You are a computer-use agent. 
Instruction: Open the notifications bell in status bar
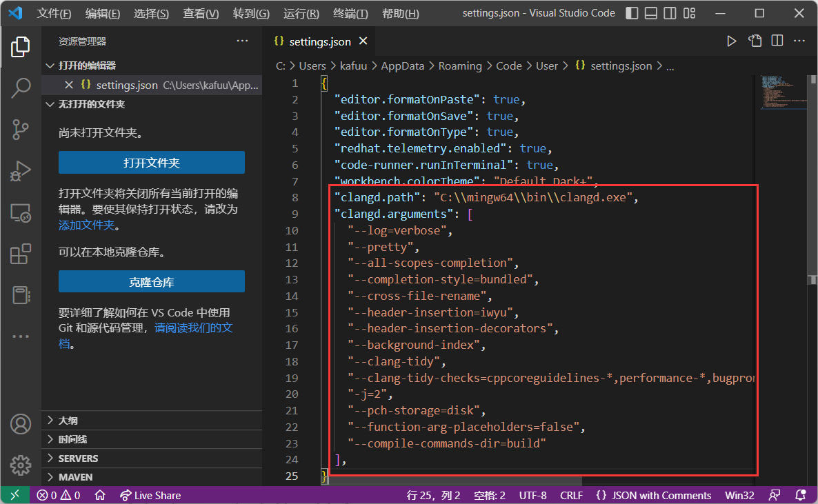click(x=801, y=495)
